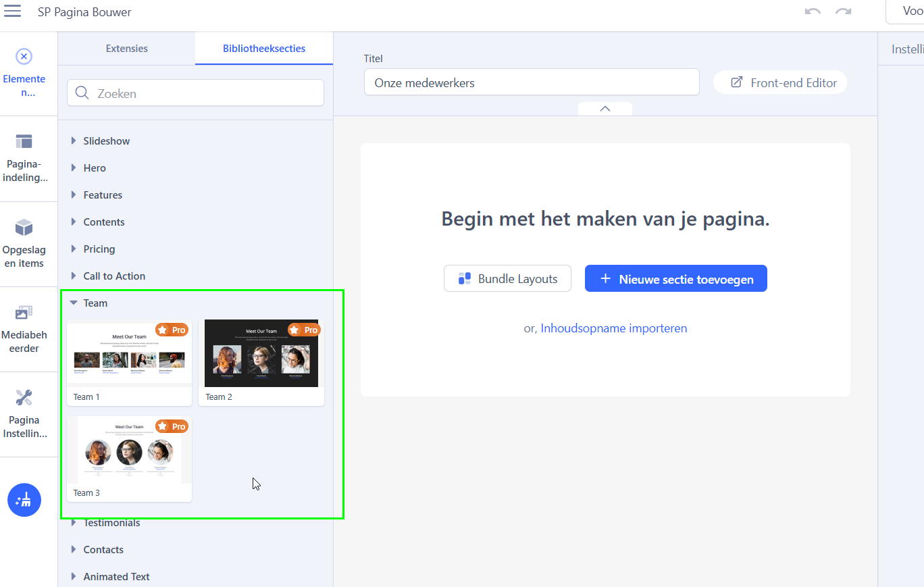Viewport: 924px width, 587px height.
Task: Click the undo arrow icon
Action: coord(813,12)
